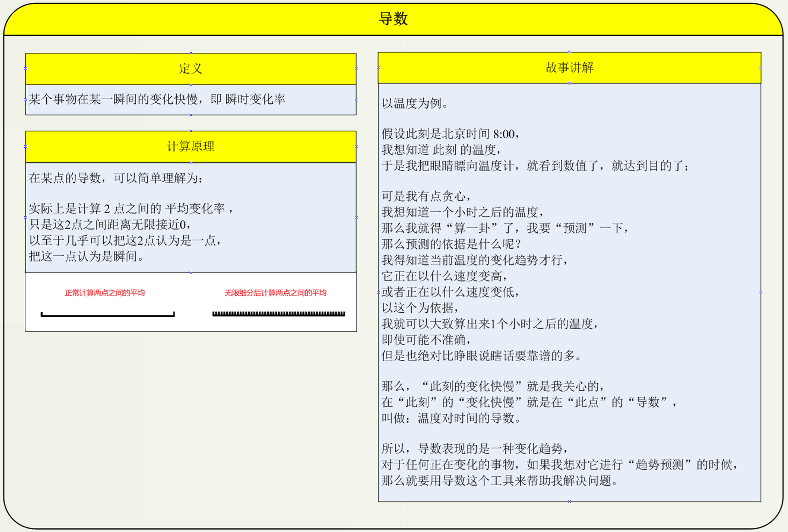Click line 所以，导数表现的是一种变化趋势
Image resolution: width=788 pixels, height=532 pixels.
[475, 448]
